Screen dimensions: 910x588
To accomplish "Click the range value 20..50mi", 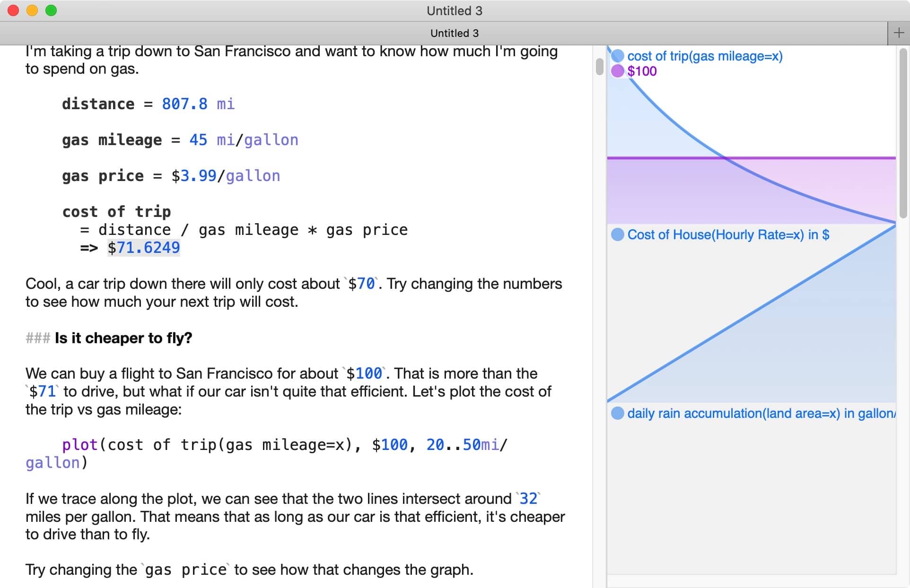I will coord(463,445).
